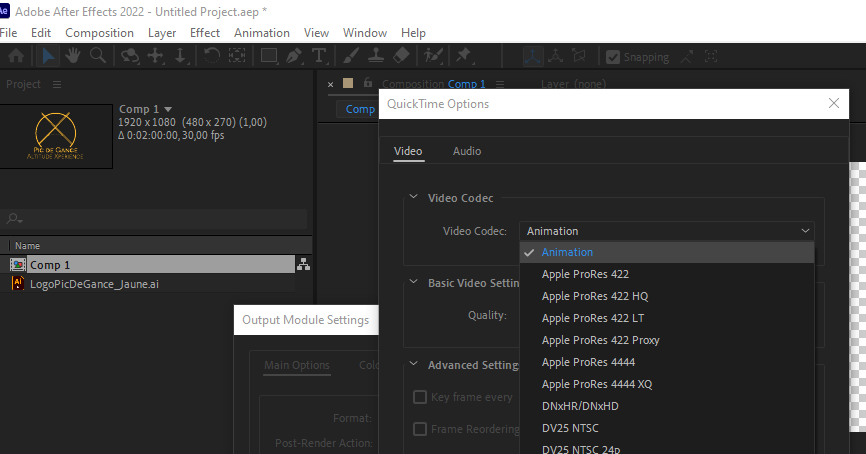Click the Comp 1 preview thumbnail
Image resolution: width=866 pixels, height=454 pixels.
[x=57, y=136]
